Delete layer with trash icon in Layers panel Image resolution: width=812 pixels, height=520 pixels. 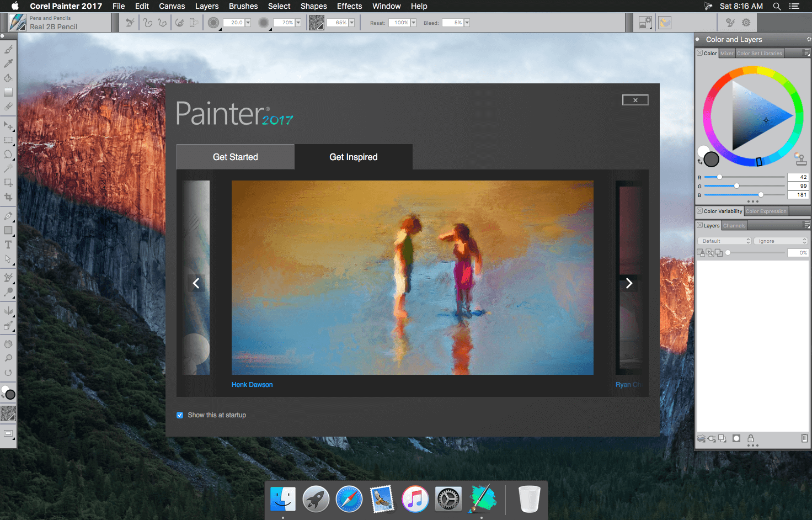tap(804, 438)
